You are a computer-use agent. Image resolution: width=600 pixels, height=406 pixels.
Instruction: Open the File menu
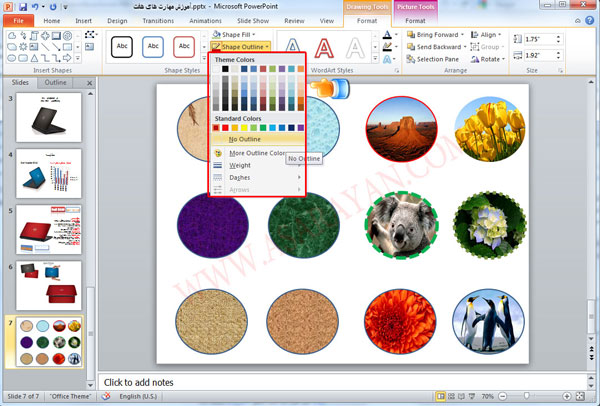(x=17, y=20)
